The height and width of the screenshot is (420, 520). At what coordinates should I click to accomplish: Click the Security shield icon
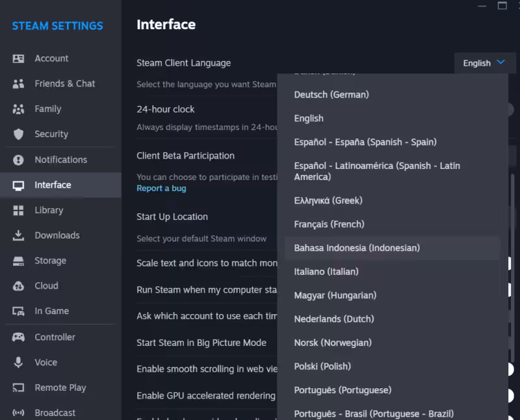[18, 134]
